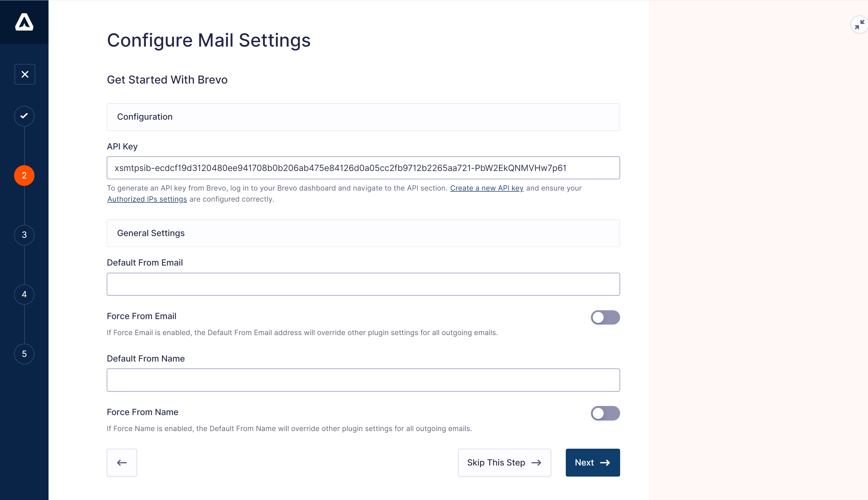Viewport: 868px width, 500px height.
Task: Click the Default From Email input field
Action: click(363, 284)
